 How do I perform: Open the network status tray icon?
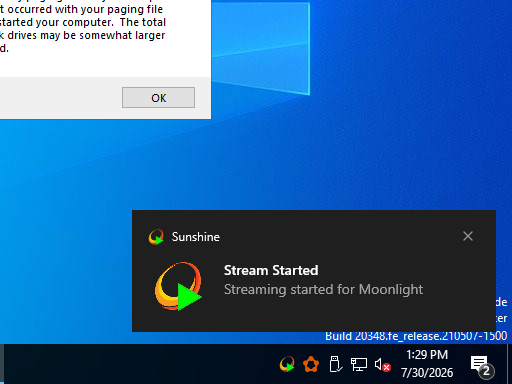359,364
